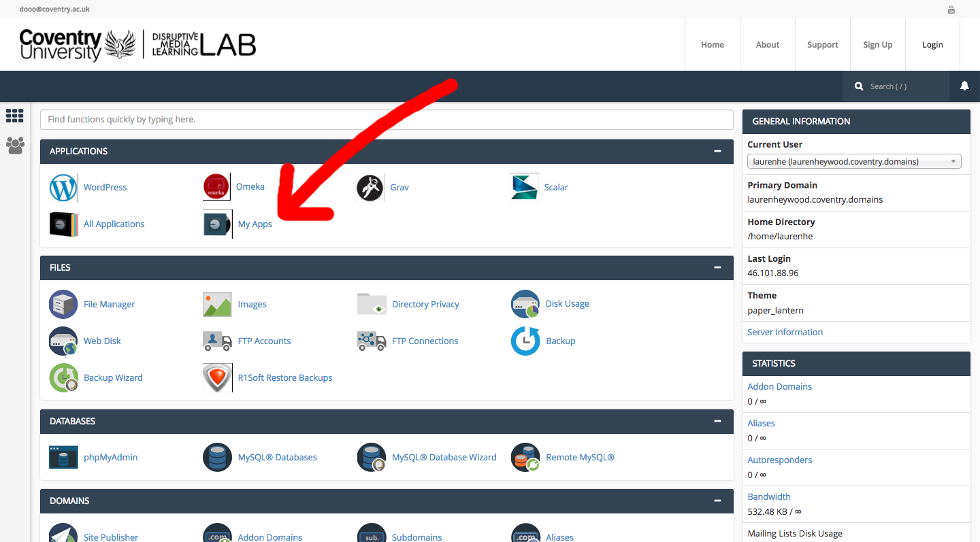
Task: Open the Images tool icon
Action: pyautogui.click(x=217, y=304)
